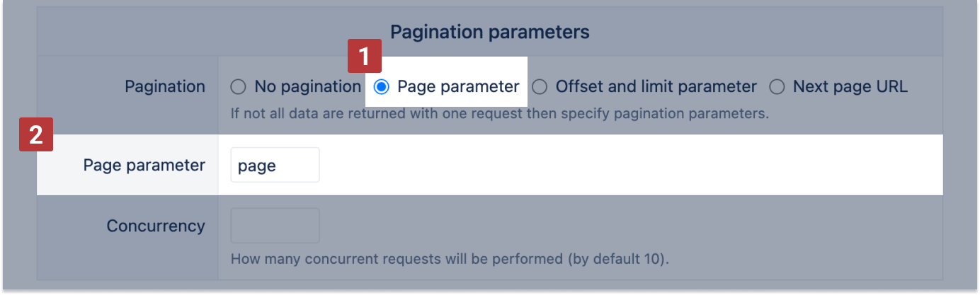Viewport: 980px width, 295px height.
Task: Choose the Page parameter radio option
Action: coord(382,87)
